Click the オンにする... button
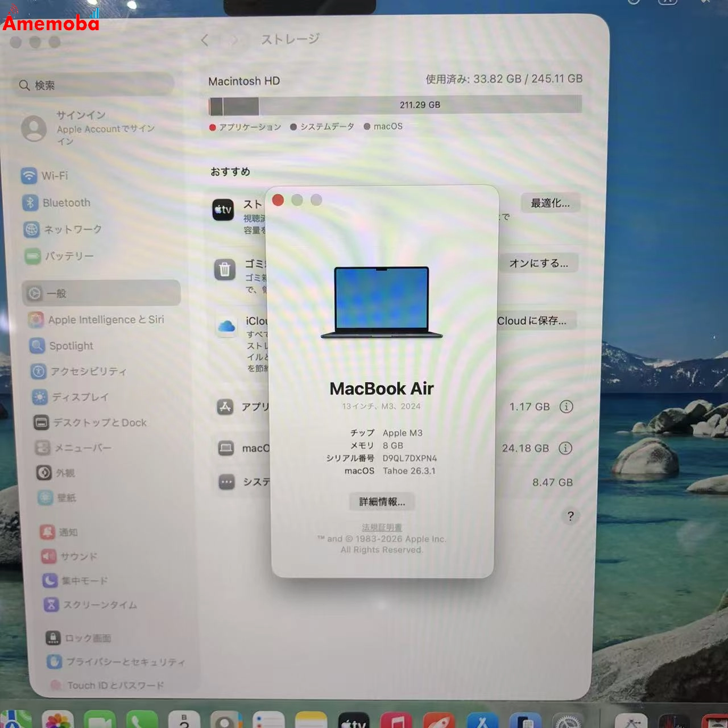The width and height of the screenshot is (728, 728). tap(539, 263)
